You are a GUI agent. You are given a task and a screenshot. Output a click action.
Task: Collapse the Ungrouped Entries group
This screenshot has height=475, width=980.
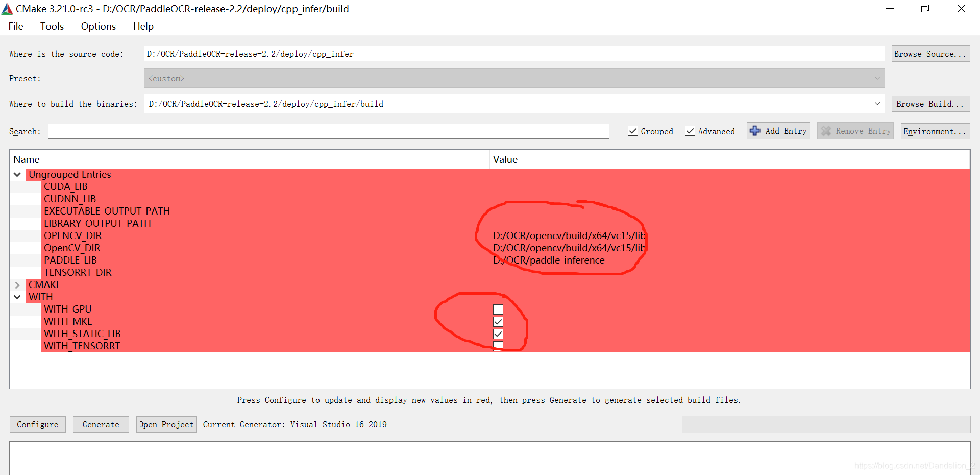click(x=17, y=174)
